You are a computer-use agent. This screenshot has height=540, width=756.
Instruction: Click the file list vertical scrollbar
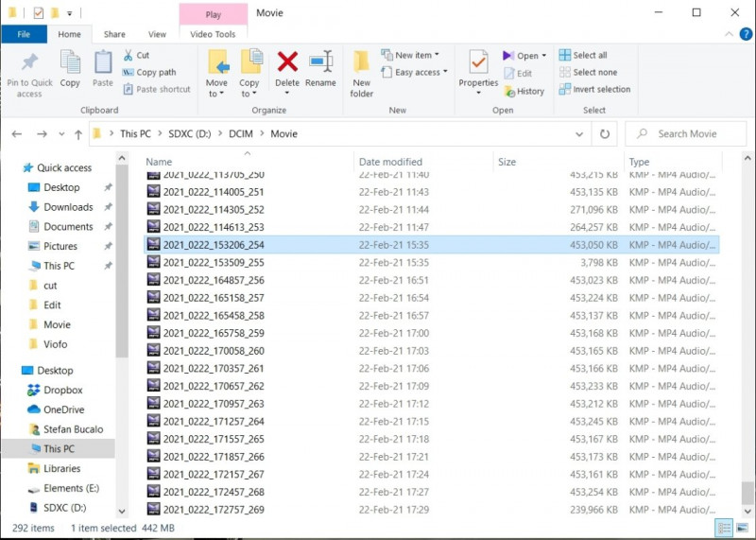tap(747, 331)
